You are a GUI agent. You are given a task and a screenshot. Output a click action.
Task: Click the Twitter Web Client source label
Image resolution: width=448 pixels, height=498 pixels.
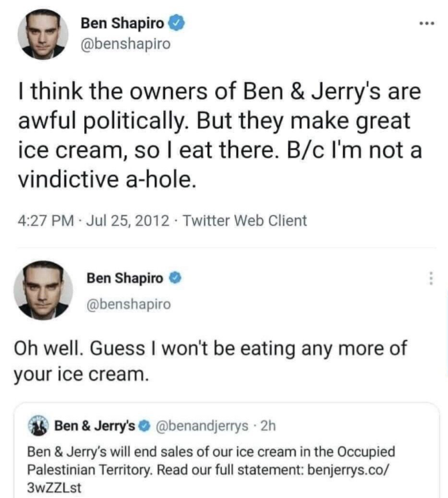pyautogui.click(x=245, y=220)
